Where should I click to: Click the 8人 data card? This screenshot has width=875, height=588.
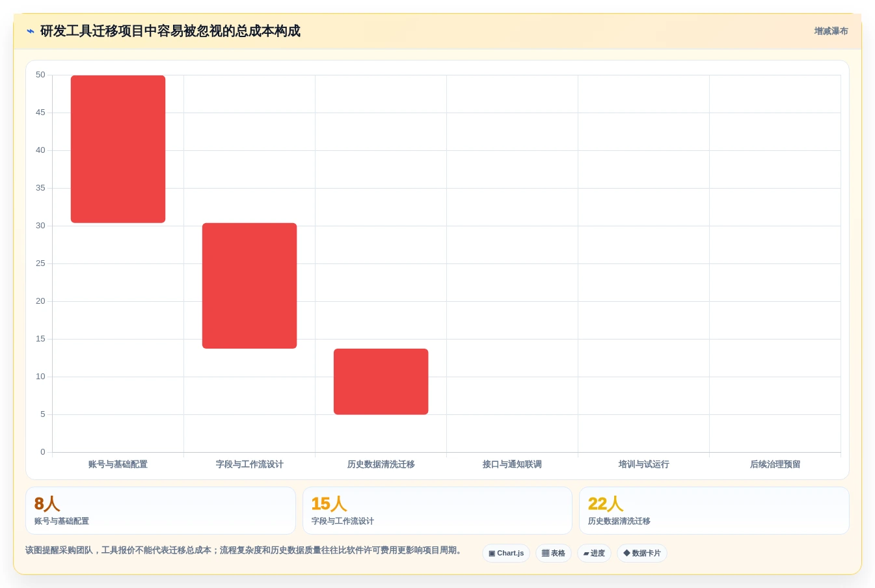[161, 511]
